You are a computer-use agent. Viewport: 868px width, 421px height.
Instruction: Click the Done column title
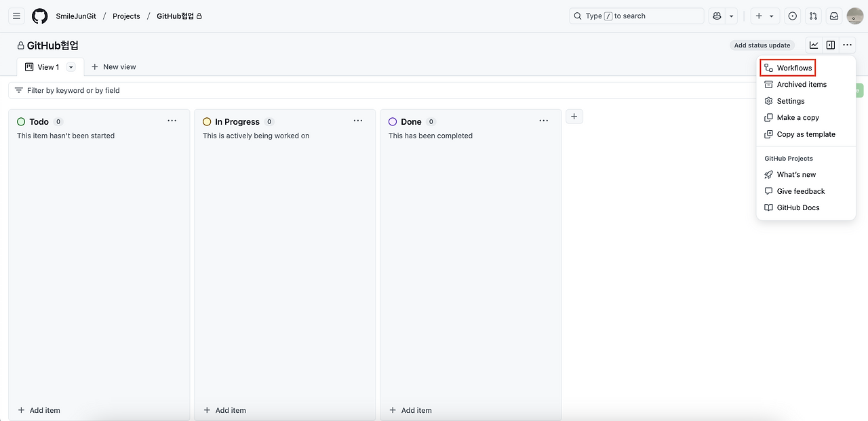point(411,122)
